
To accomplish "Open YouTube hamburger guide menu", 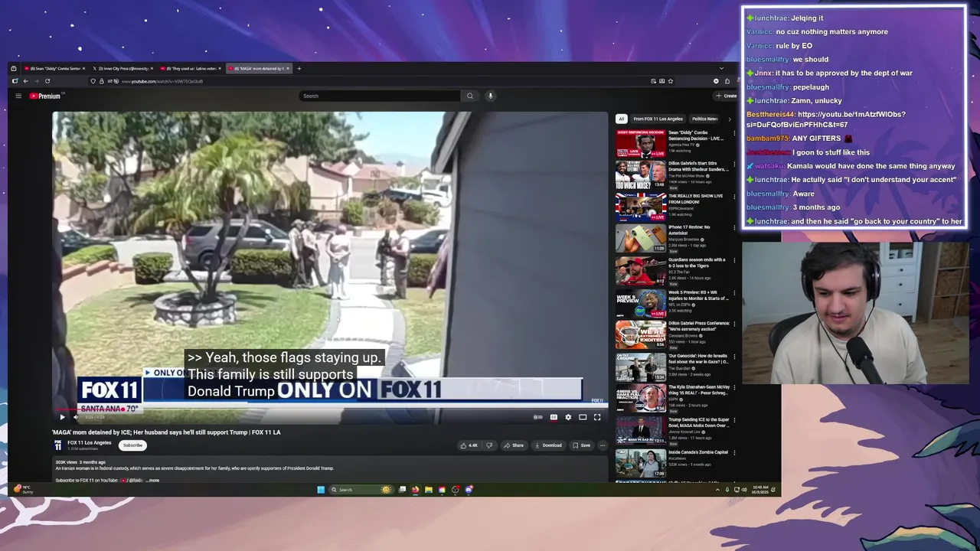I will coord(18,96).
